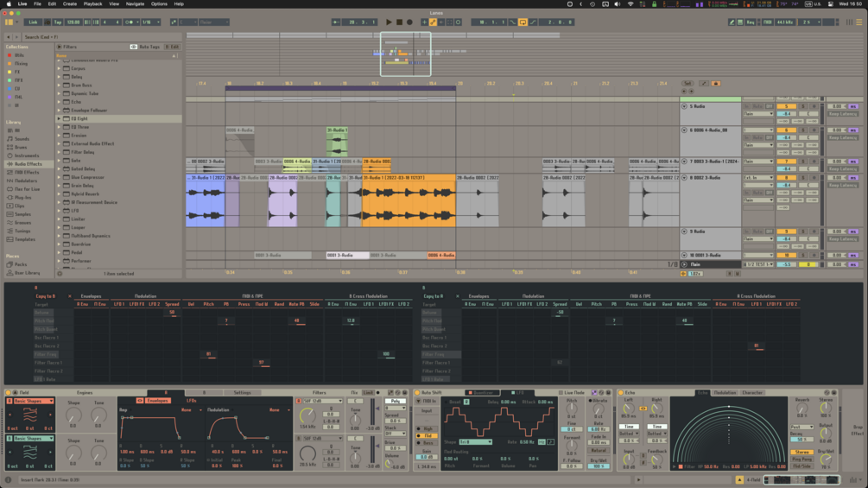Open the File menu
This screenshot has width=868, height=488.
37,3
